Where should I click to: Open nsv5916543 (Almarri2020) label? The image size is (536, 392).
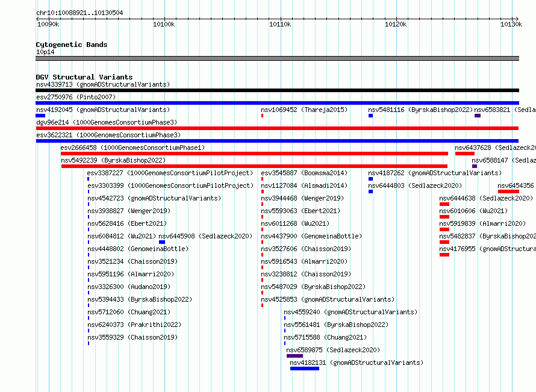click(x=304, y=261)
